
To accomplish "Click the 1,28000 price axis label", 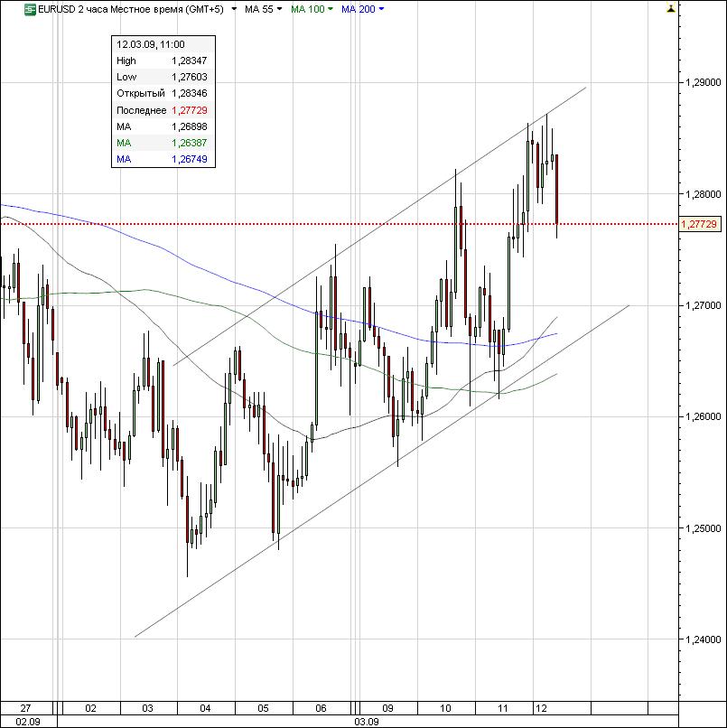I will coord(704,194).
